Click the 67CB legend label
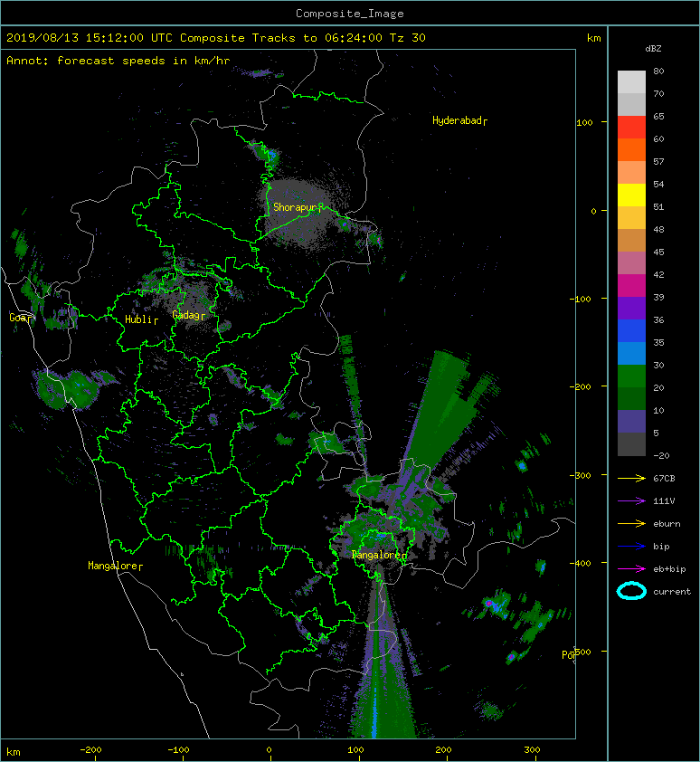Screen dimensions: 700x762 664,478
